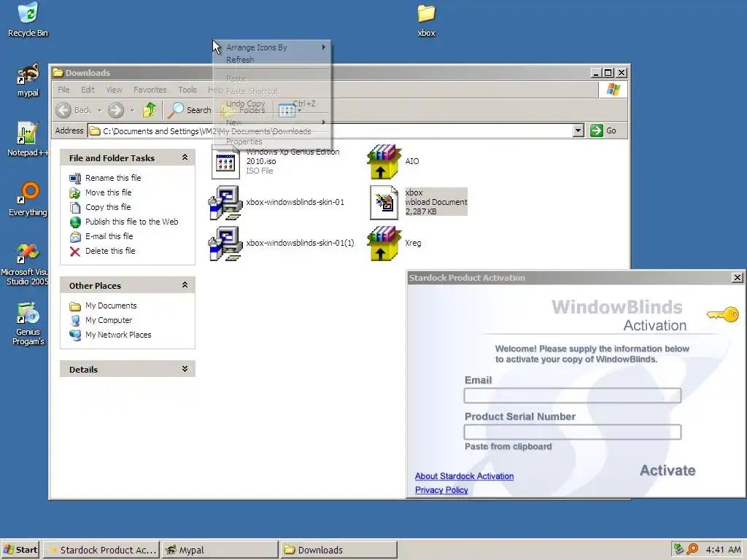Image resolution: width=747 pixels, height=560 pixels.
Task: Open About Stardock Activation link
Action: [x=464, y=476]
